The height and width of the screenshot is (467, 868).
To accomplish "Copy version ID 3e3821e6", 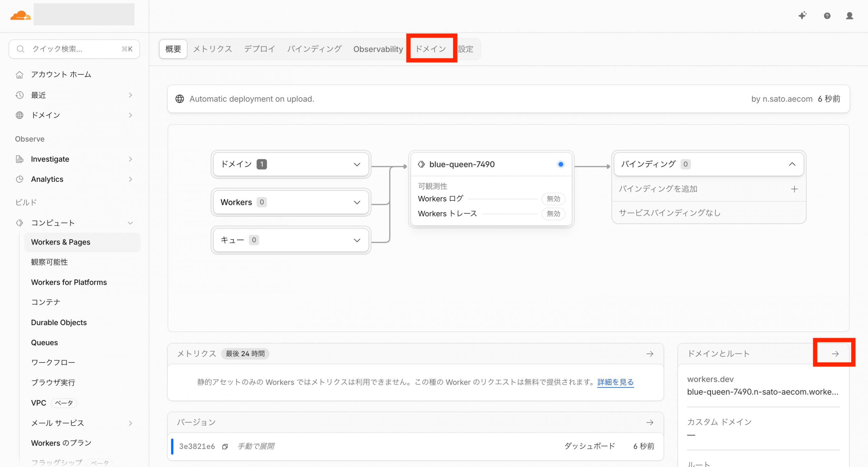I will [225, 447].
